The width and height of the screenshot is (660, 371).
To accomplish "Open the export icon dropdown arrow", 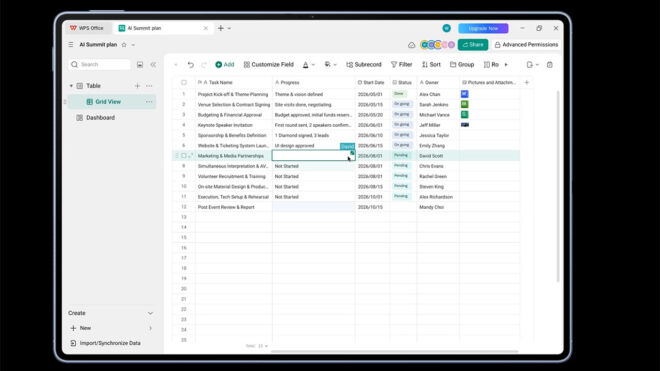I will pos(537,65).
